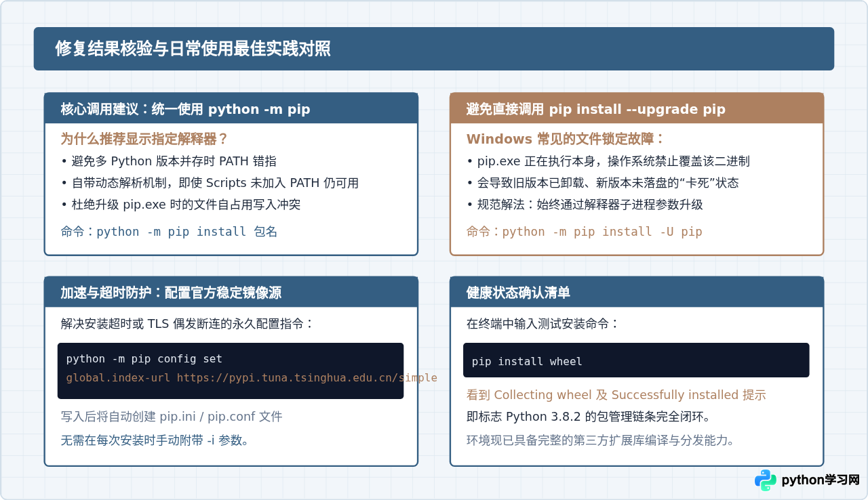Viewport: 868px width, 500px height.
Task: Click the command 'python -m pip install -U pip'
Action: (x=602, y=232)
